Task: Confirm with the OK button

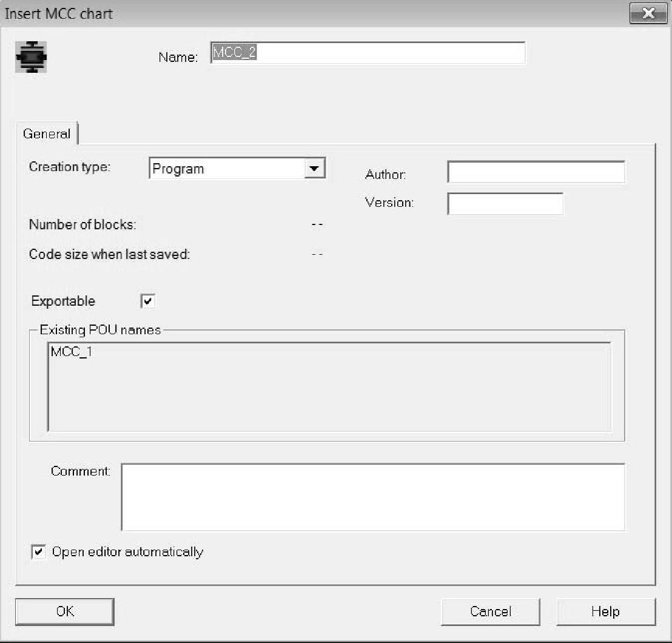Action: click(x=65, y=611)
